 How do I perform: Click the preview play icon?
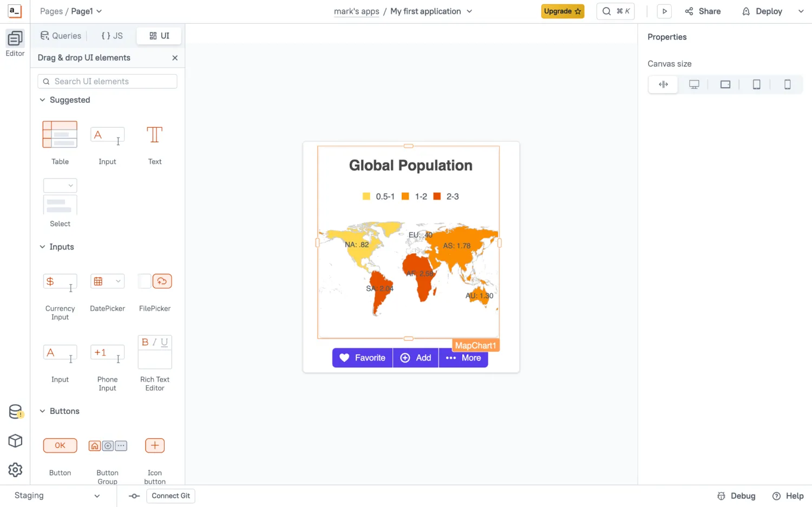(664, 11)
